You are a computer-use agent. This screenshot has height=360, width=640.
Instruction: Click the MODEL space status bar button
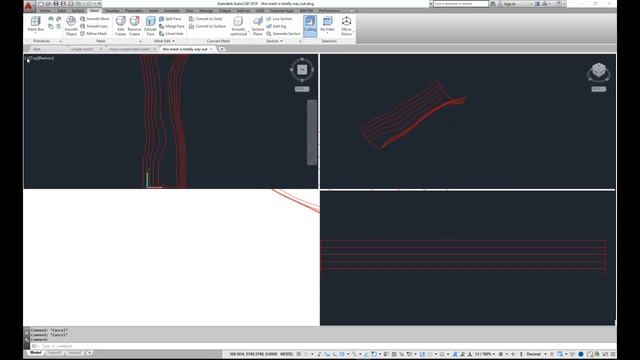[287, 354]
